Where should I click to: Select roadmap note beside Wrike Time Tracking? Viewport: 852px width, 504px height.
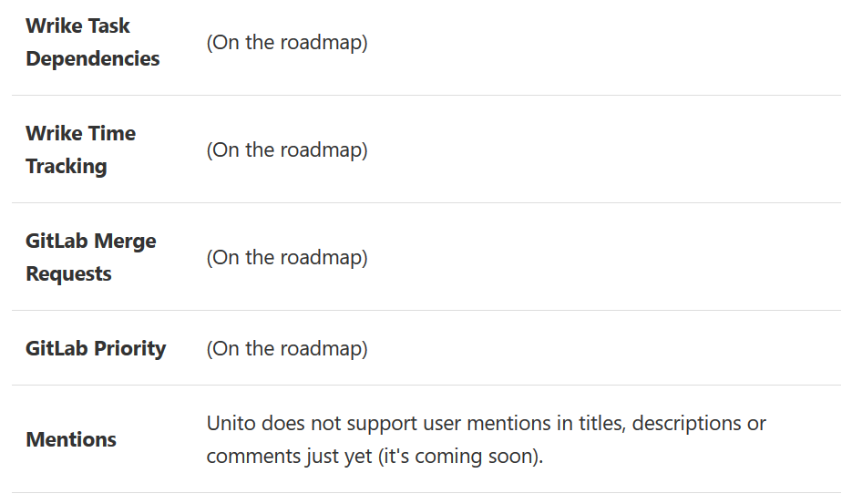click(287, 150)
